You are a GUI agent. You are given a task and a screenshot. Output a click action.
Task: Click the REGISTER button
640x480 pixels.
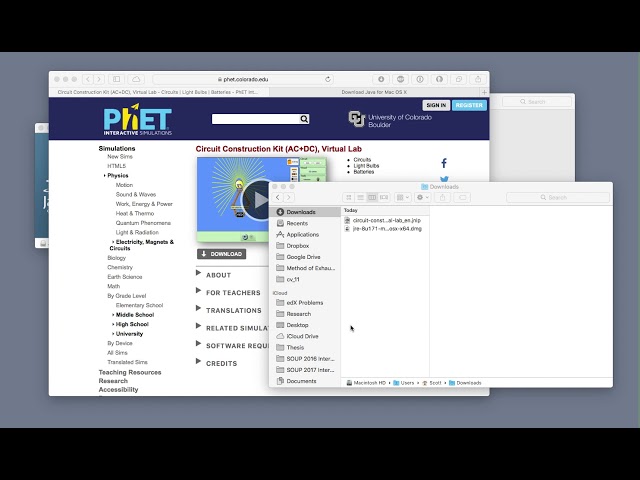point(469,105)
